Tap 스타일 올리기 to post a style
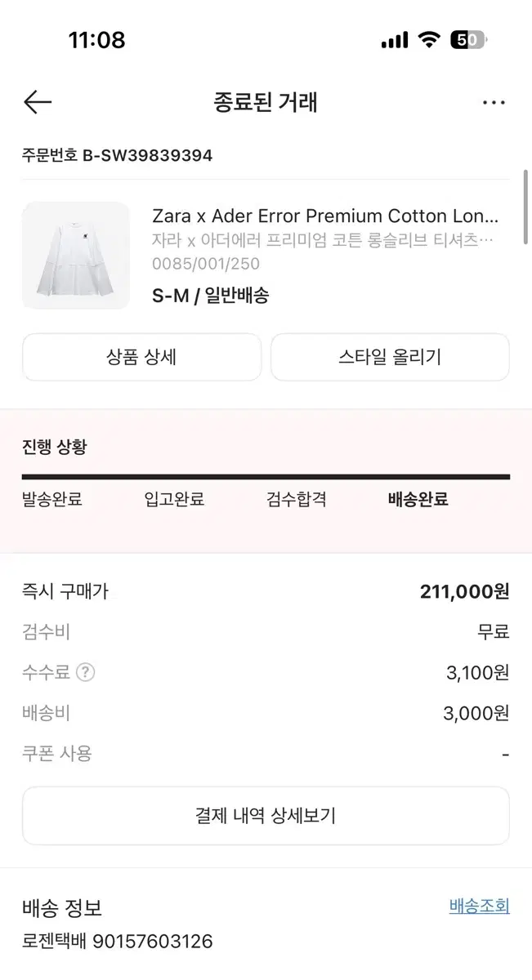This screenshot has height=980, width=532. tap(390, 357)
